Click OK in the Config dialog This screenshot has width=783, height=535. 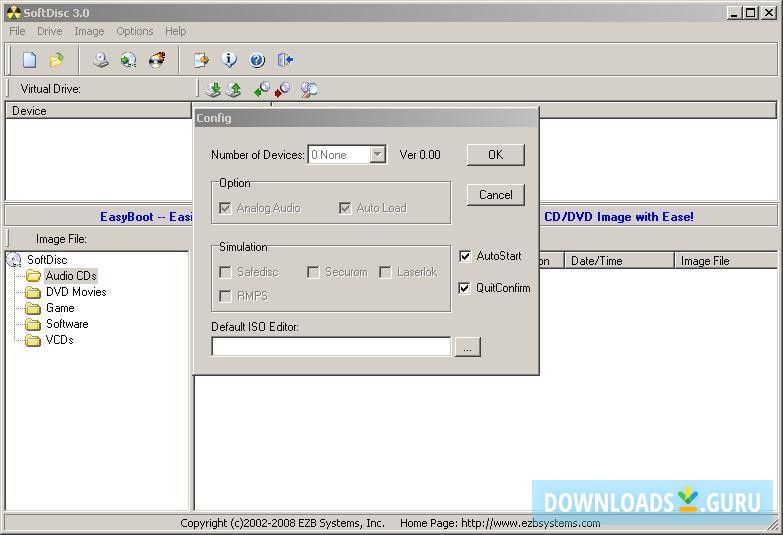pyautogui.click(x=496, y=155)
